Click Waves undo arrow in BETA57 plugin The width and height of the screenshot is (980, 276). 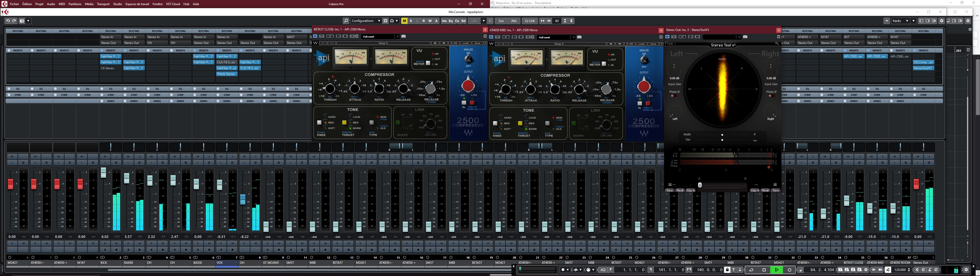[x=323, y=43]
